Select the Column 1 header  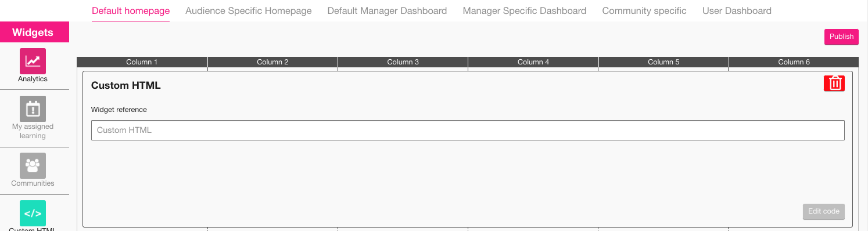[x=142, y=62]
